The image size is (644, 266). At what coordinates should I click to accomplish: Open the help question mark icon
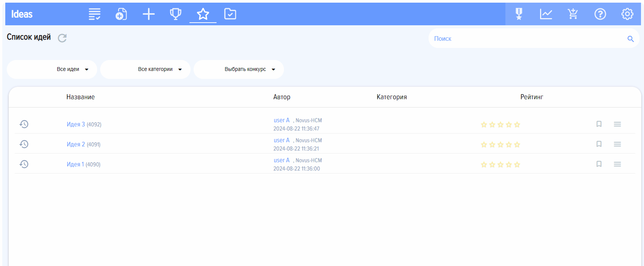600,14
